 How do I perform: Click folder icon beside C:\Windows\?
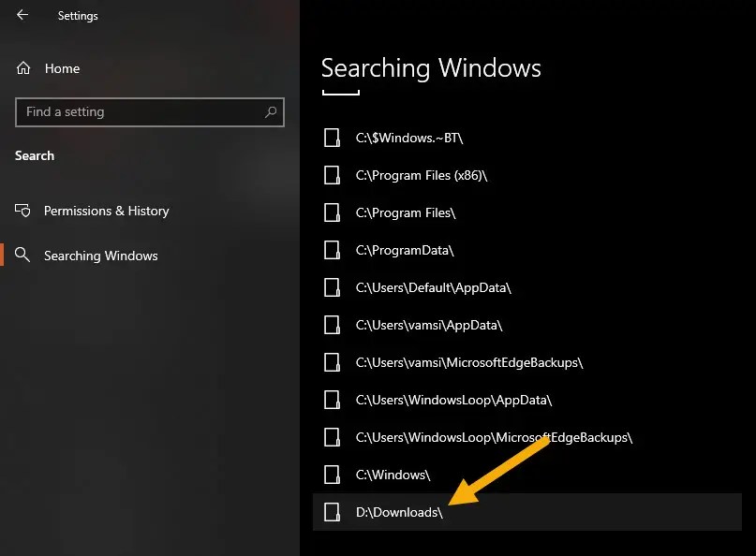(332, 475)
